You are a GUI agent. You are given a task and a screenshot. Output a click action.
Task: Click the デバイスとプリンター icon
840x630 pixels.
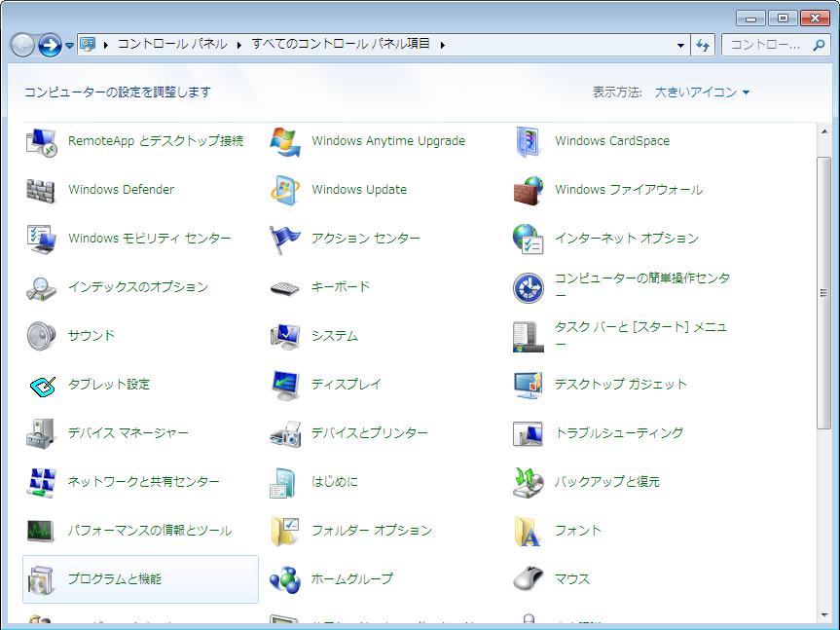[x=285, y=434]
